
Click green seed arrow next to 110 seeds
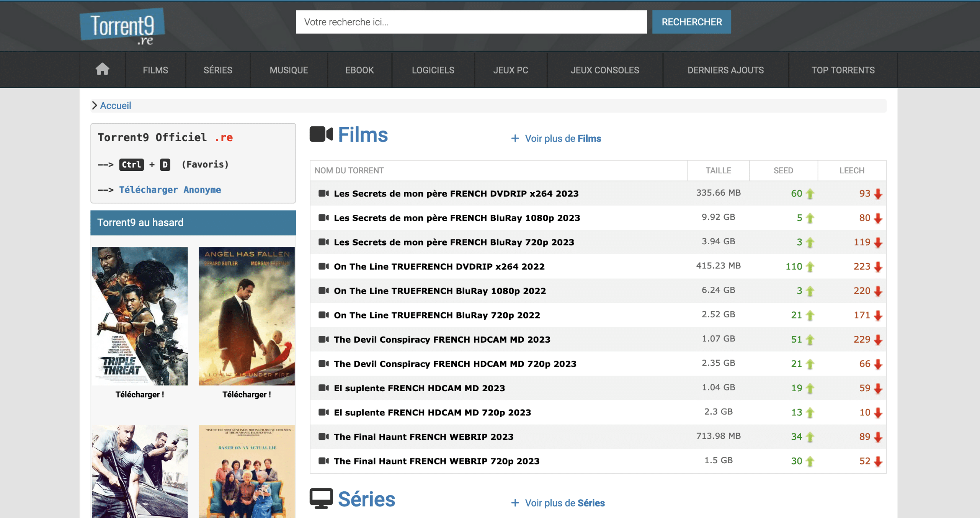(810, 267)
